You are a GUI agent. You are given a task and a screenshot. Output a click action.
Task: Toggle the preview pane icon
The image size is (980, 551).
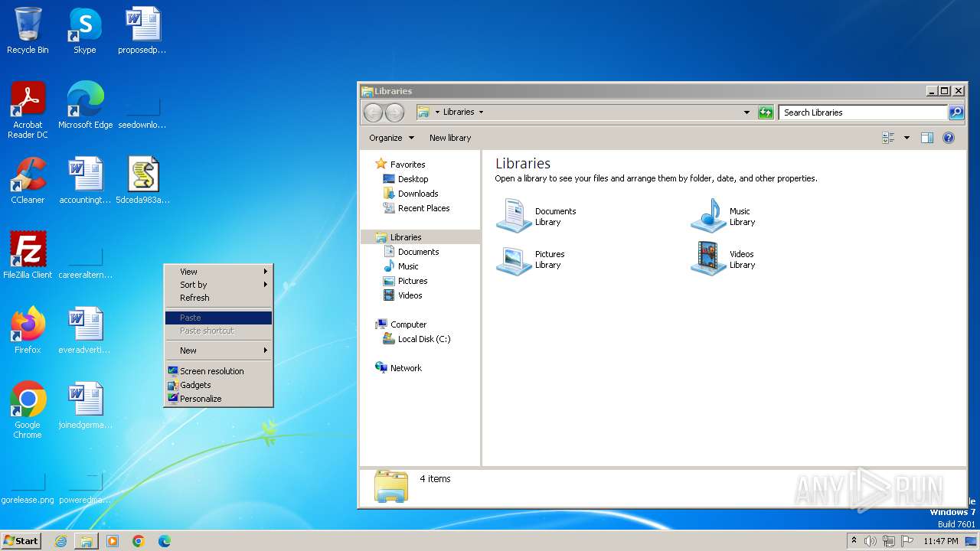(x=927, y=138)
